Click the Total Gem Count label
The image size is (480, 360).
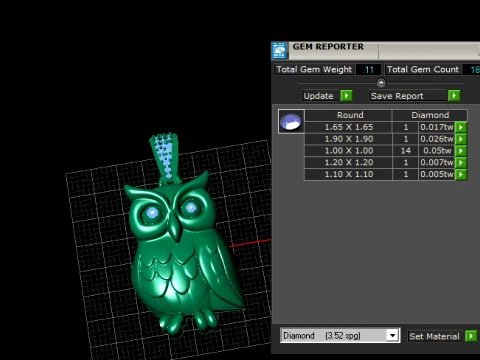423,69
